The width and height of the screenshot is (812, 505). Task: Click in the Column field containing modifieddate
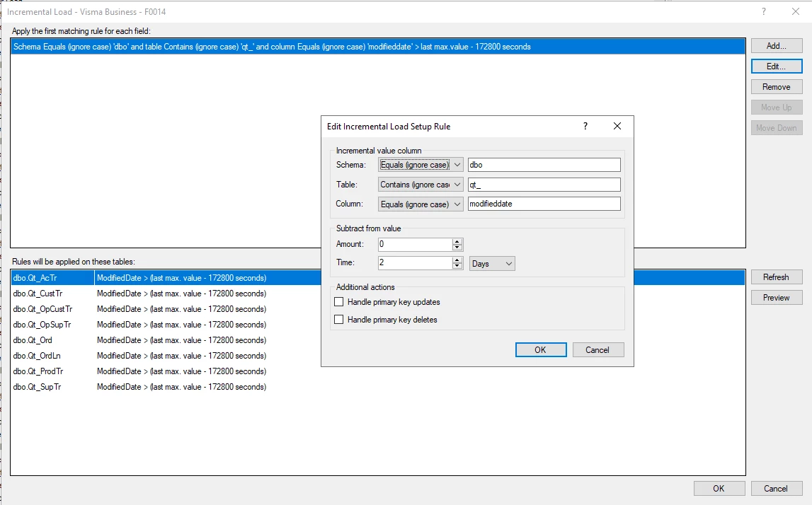coord(544,204)
